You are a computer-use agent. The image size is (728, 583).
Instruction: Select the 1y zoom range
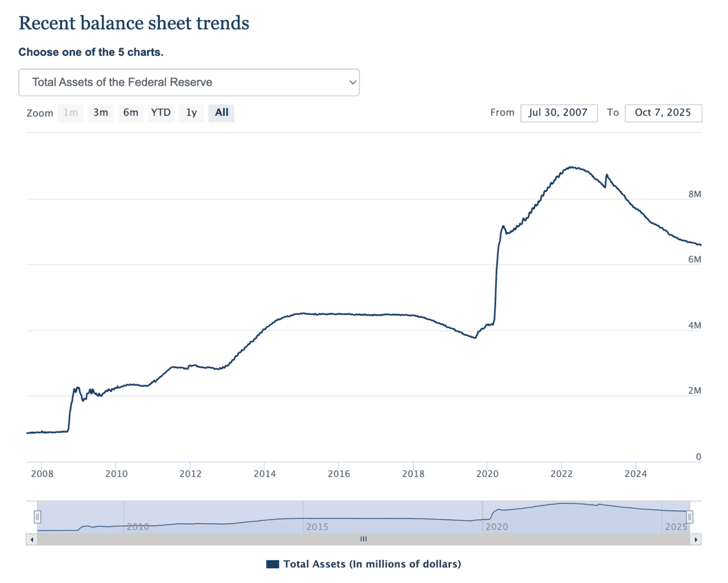(x=191, y=113)
